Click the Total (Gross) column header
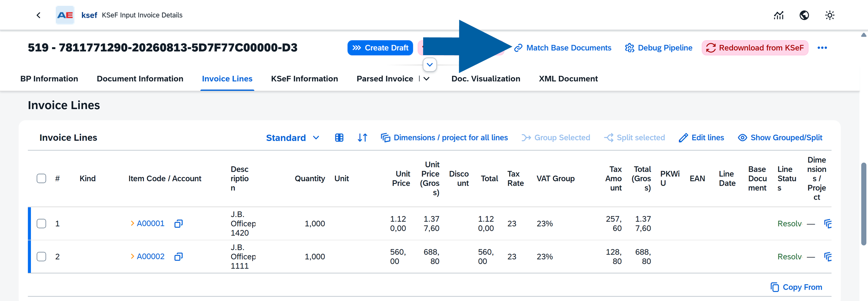Viewport: 868px width, 301px height. tap(641, 178)
